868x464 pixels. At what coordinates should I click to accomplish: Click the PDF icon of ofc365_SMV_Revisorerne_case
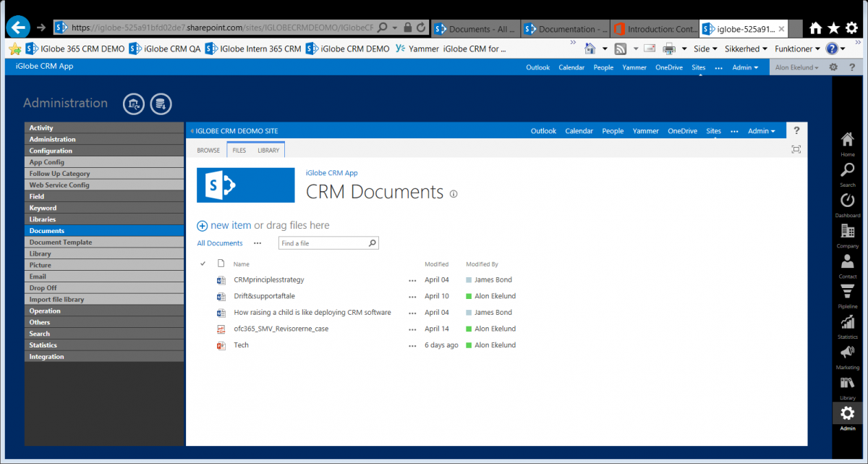(221, 329)
